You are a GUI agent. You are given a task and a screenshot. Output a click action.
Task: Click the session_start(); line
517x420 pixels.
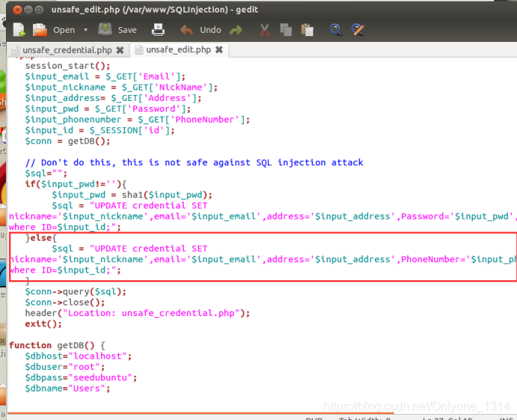[x=67, y=66]
